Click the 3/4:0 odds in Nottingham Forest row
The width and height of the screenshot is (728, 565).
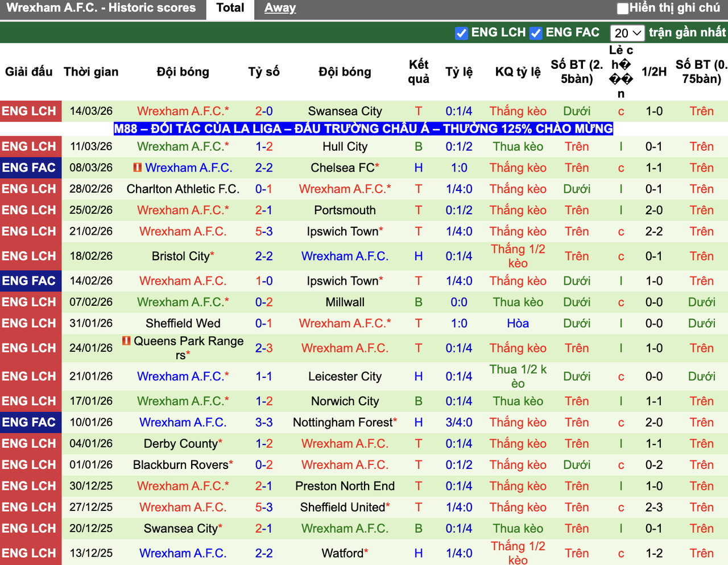coord(459,422)
